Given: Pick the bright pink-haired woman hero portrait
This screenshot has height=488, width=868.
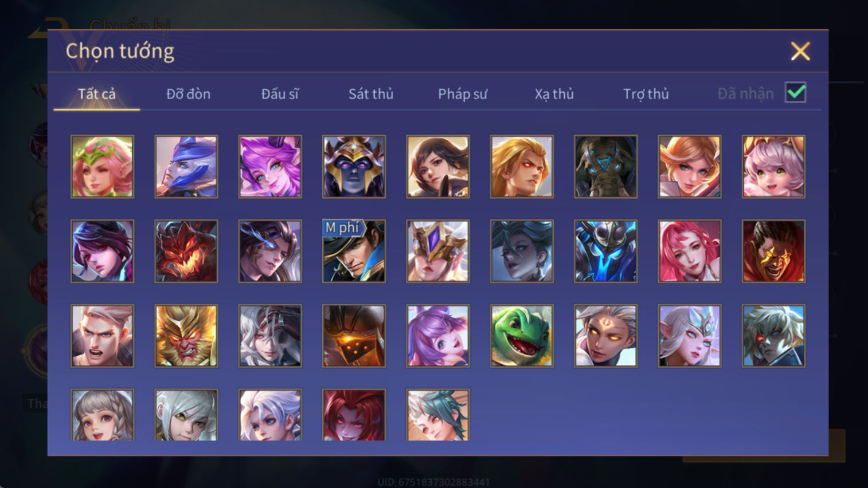Looking at the screenshot, I should click(690, 251).
